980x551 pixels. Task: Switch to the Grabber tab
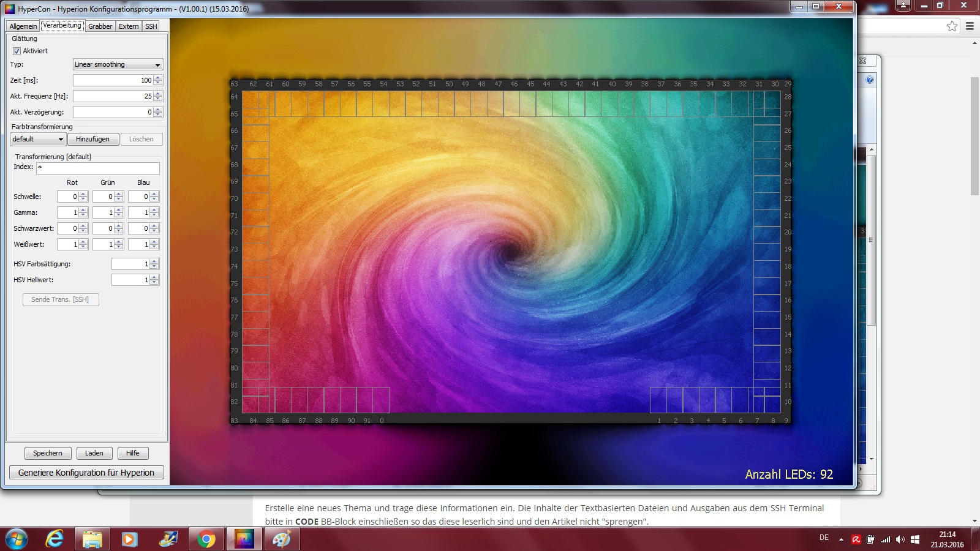(100, 26)
